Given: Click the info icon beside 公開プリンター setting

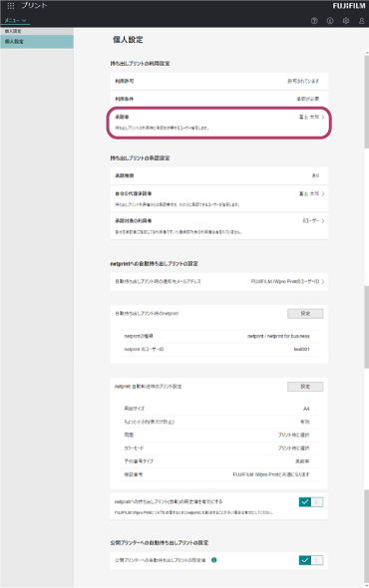Looking at the screenshot, I should click(214, 560).
